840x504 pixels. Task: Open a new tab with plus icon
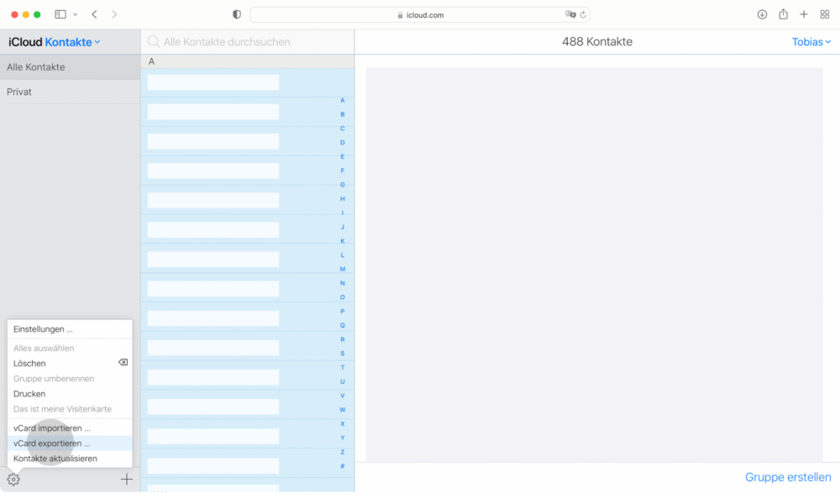click(804, 14)
